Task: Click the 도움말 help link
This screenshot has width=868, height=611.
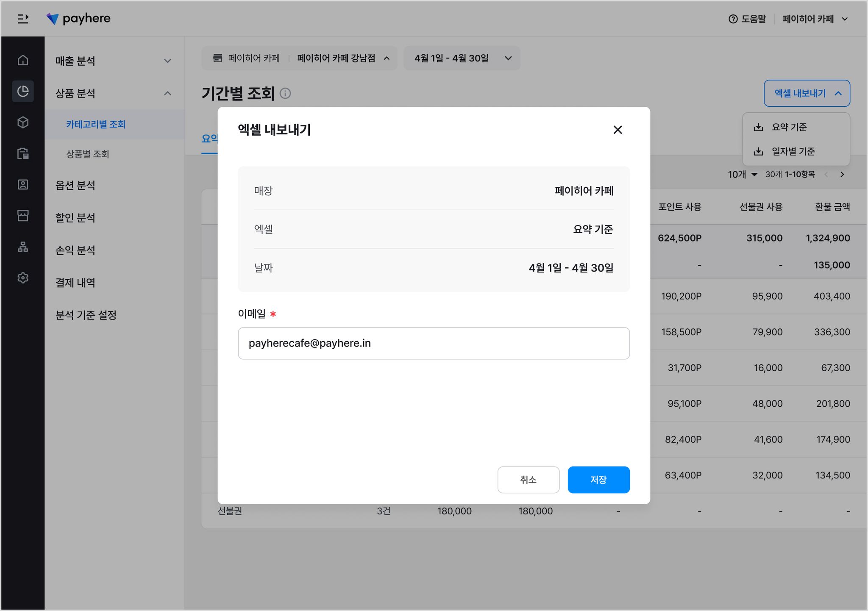Action: pos(747,19)
